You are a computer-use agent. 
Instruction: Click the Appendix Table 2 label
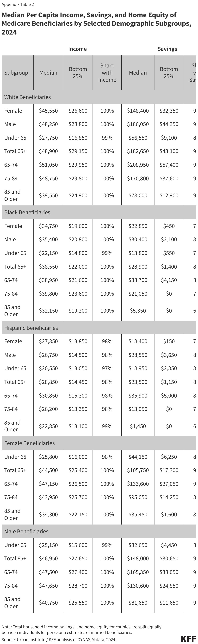(x=18, y=5)
